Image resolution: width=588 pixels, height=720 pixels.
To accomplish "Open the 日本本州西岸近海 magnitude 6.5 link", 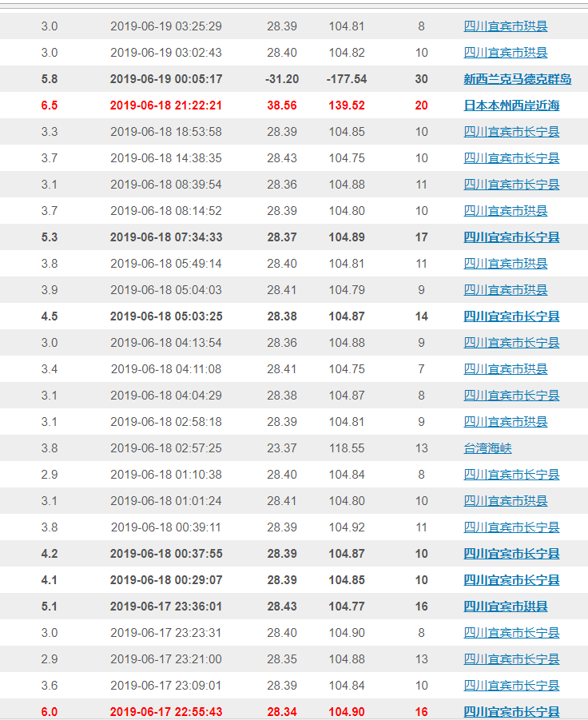I will click(511, 105).
